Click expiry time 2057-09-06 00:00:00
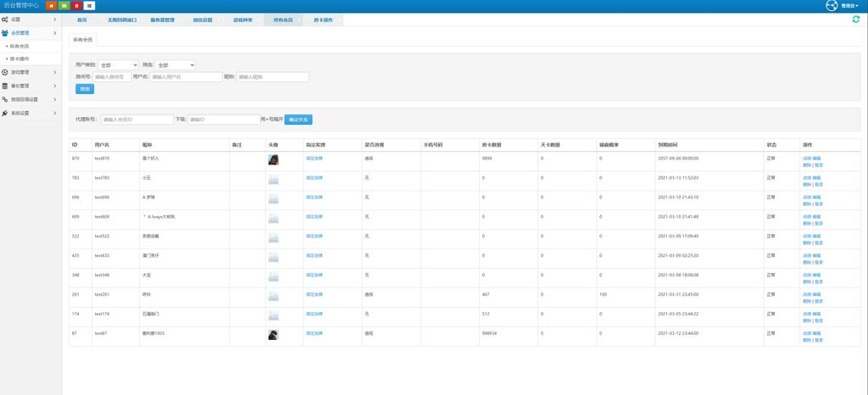Screen dimensions: 868x395 678,159
